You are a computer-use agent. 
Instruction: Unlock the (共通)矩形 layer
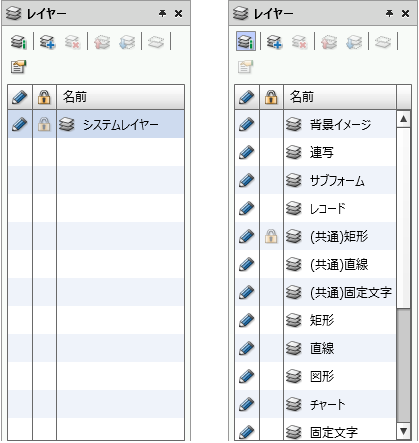point(271,236)
